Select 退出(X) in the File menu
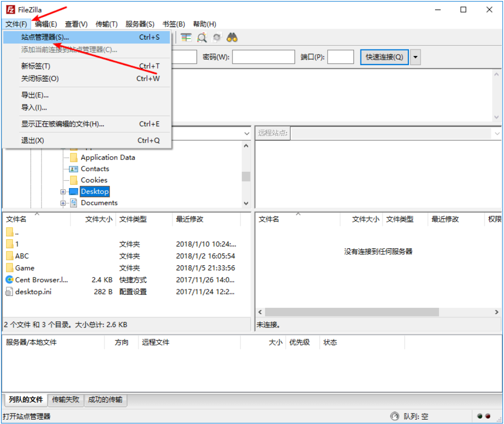 point(32,140)
